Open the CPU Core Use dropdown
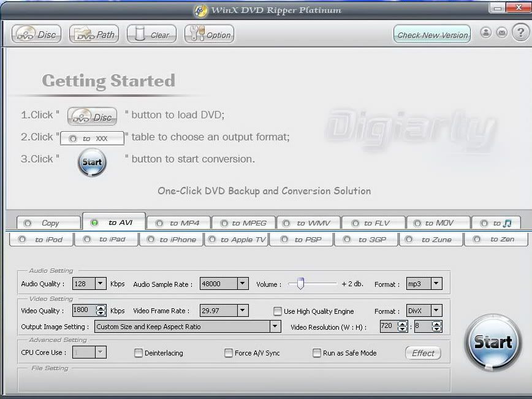 [101, 352]
